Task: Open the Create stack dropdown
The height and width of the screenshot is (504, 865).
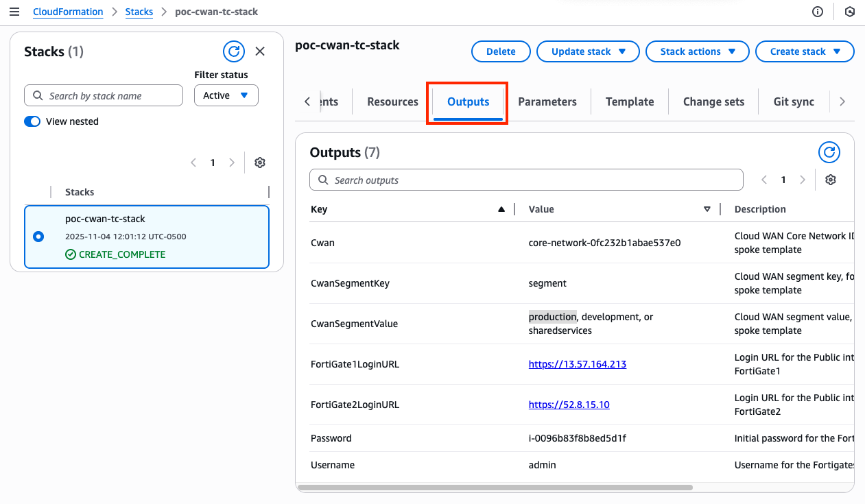Action: 805,51
